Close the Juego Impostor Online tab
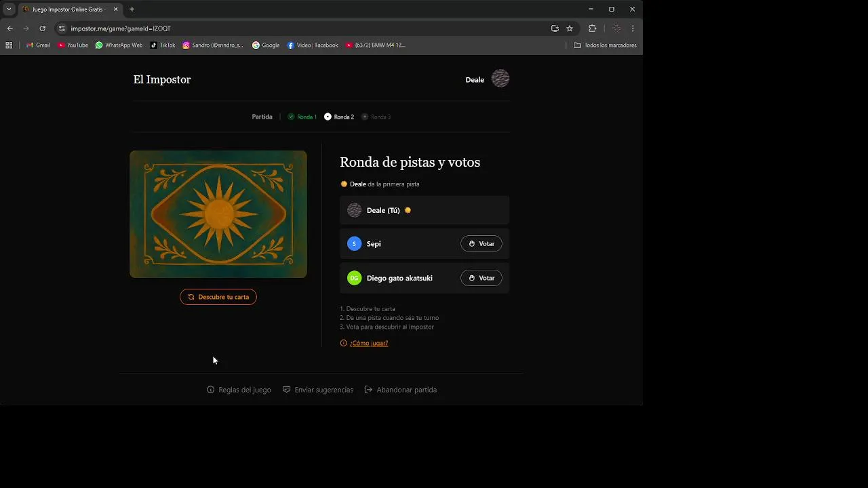The height and width of the screenshot is (488, 868). point(115,9)
